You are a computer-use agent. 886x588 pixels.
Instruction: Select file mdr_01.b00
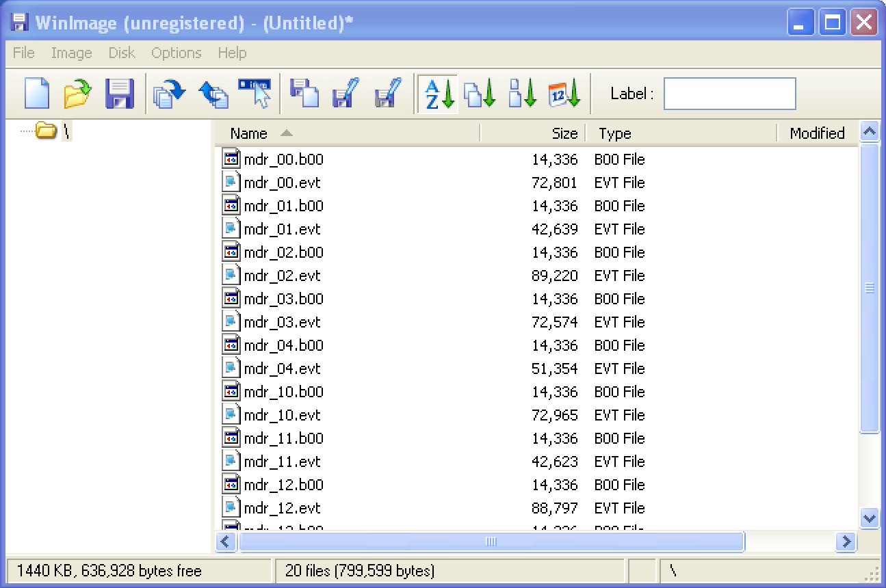(283, 206)
